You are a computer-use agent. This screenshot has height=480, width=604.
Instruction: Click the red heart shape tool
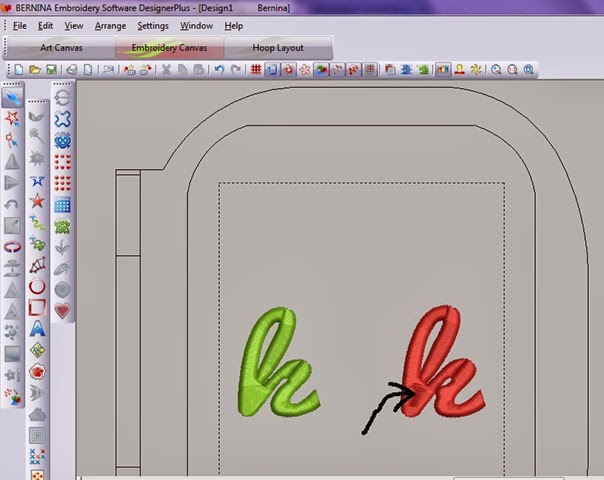click(62, 310)
